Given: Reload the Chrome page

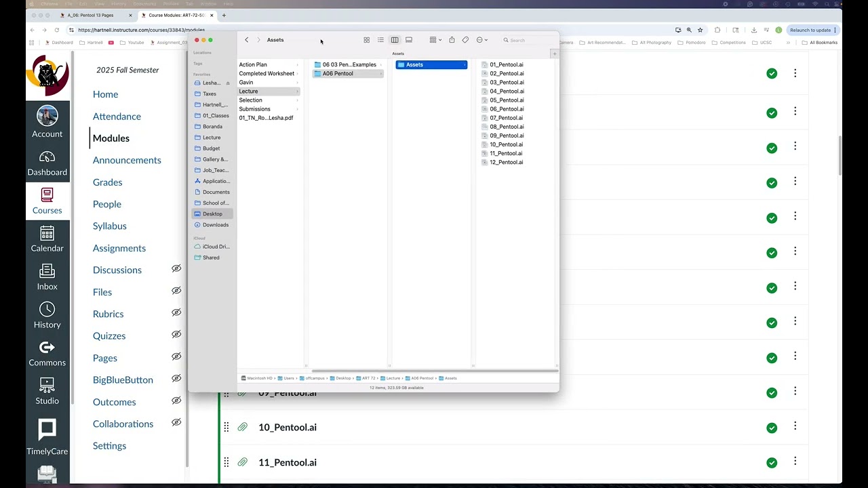Looking at the screenshot, I should coord(56,30).
